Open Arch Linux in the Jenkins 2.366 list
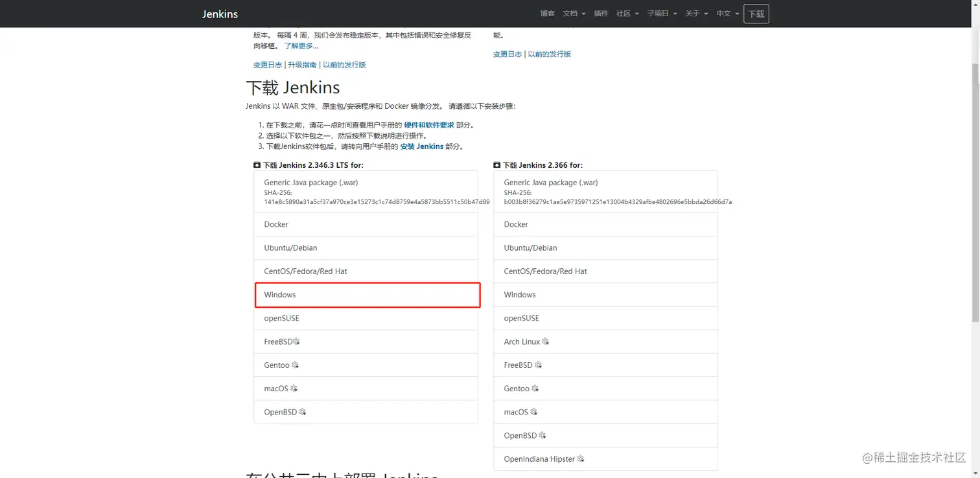980x478 pixels. tap(605, 341)
